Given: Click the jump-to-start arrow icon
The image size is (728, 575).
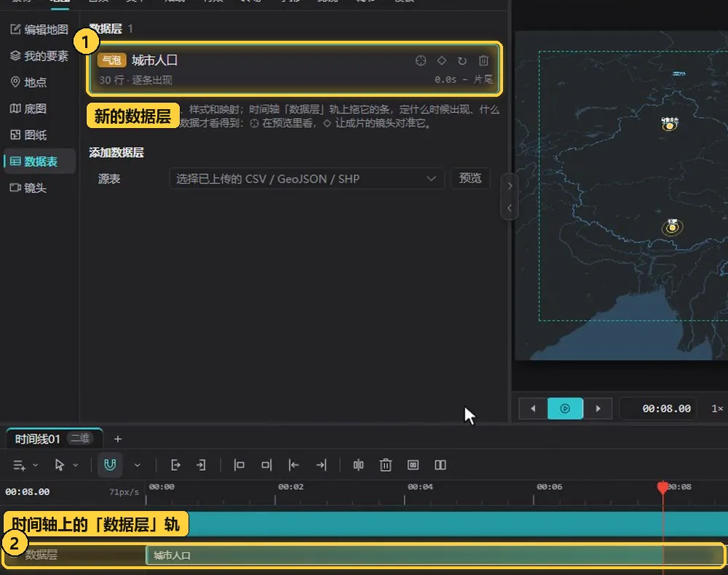Looking at the screenshot, I should point(294,465).
